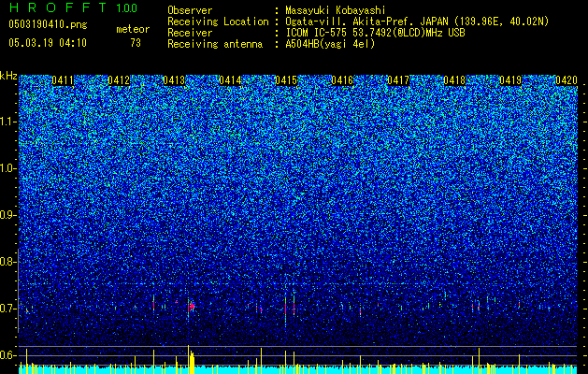Image resolution: width=588 pixels, height=374 pixels.
Task: Click the 0.8 kHz axis label
Action: pyautogui.click(x=8, y=262)
